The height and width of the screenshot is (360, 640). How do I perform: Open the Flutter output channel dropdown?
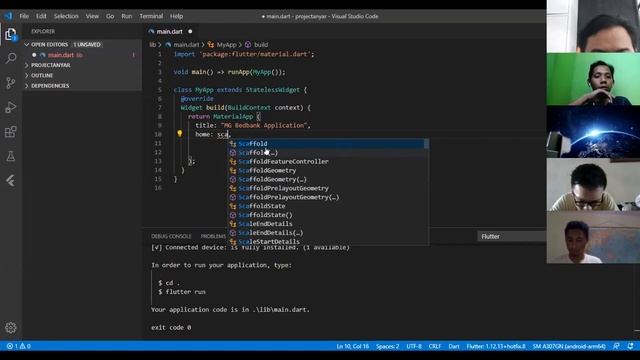[x=512, y=236]
